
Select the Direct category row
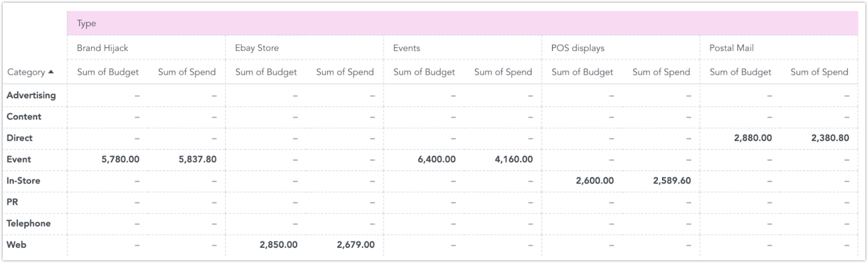coord(20,138)
